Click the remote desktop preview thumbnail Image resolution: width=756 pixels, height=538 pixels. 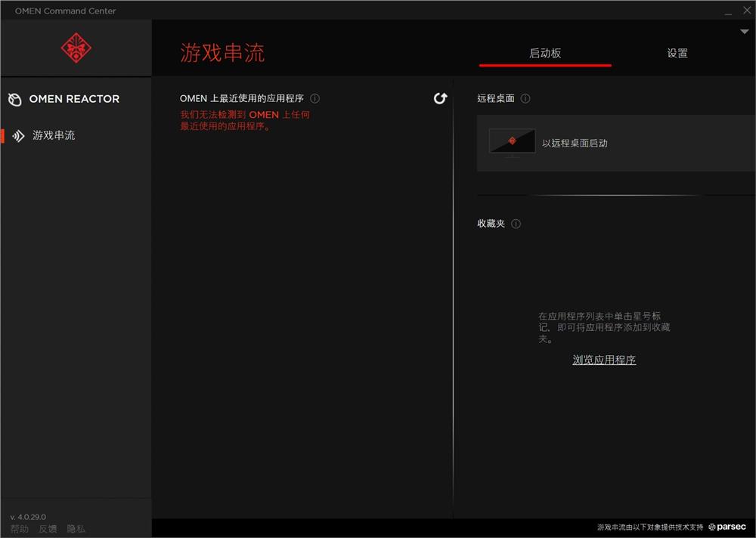(512, 141)
